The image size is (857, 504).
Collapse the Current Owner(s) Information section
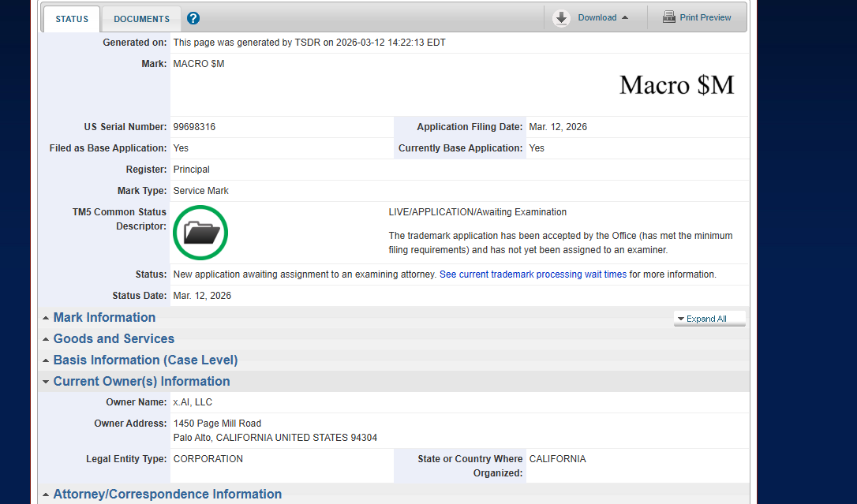point(141,381)
